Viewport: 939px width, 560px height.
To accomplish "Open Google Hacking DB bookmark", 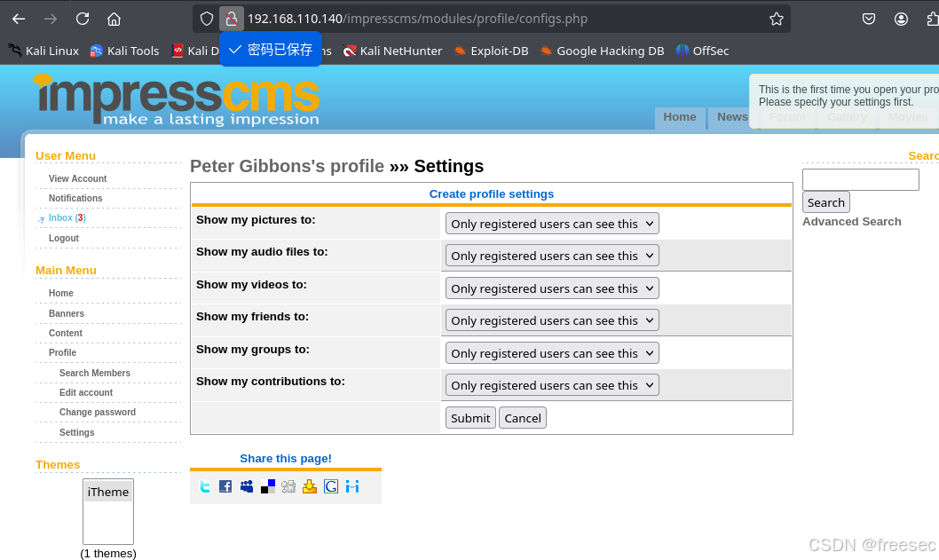I will 602,51.
